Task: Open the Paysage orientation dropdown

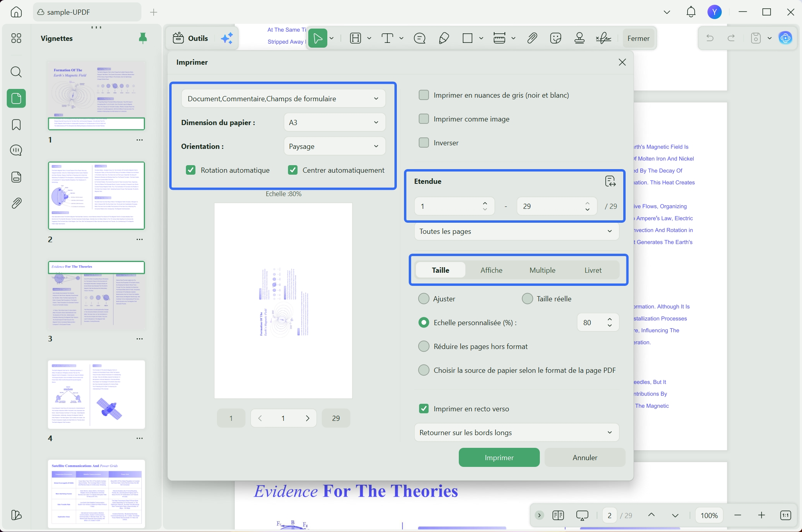Action: (334, 146)
